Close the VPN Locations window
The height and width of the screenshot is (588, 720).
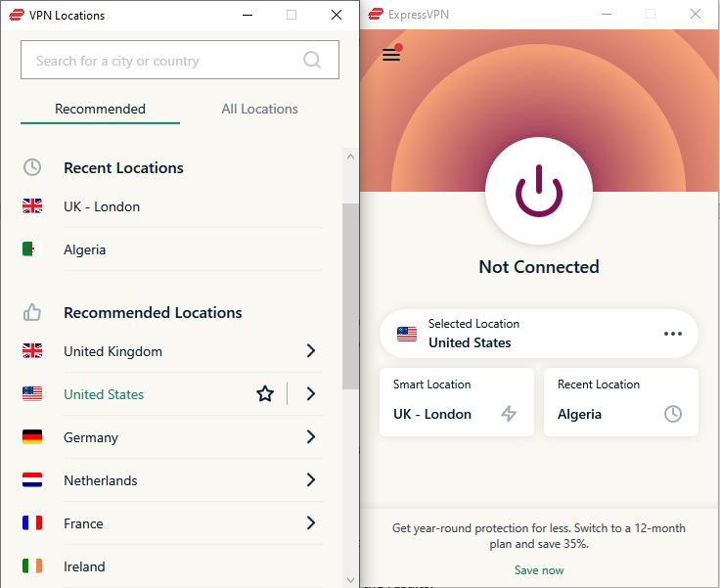[337, 15]
